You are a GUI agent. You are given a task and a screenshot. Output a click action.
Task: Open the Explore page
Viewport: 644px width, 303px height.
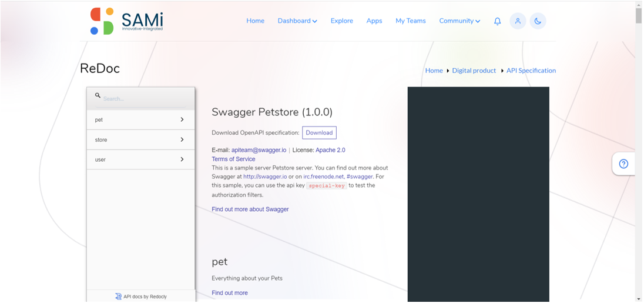[342, 21]
